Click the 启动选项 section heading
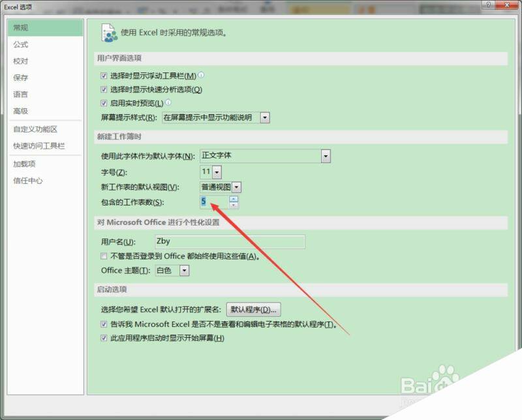 pos(112,290)
